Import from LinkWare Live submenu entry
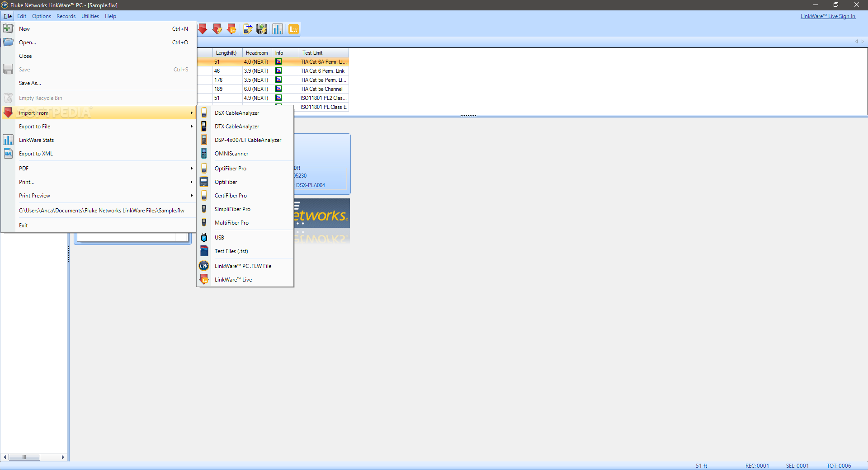 click(245, 280)
